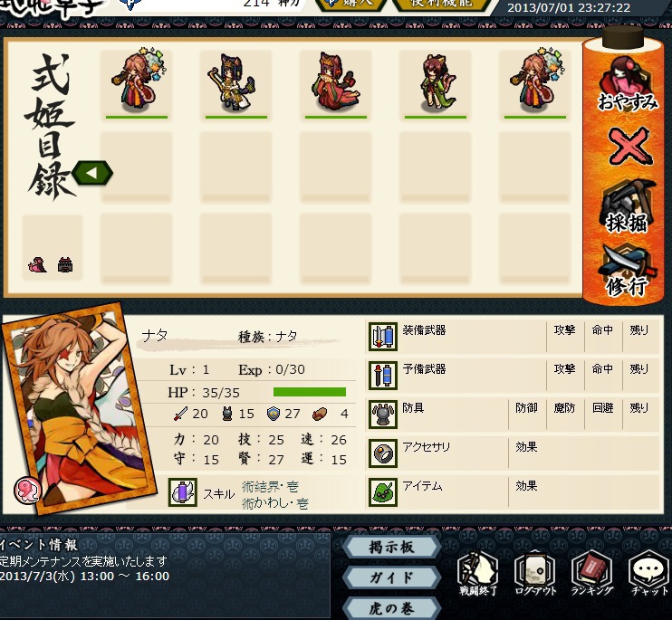
Task: Select the 採掘 mining pickaxe icon
Action: click(x=627, y=206)
